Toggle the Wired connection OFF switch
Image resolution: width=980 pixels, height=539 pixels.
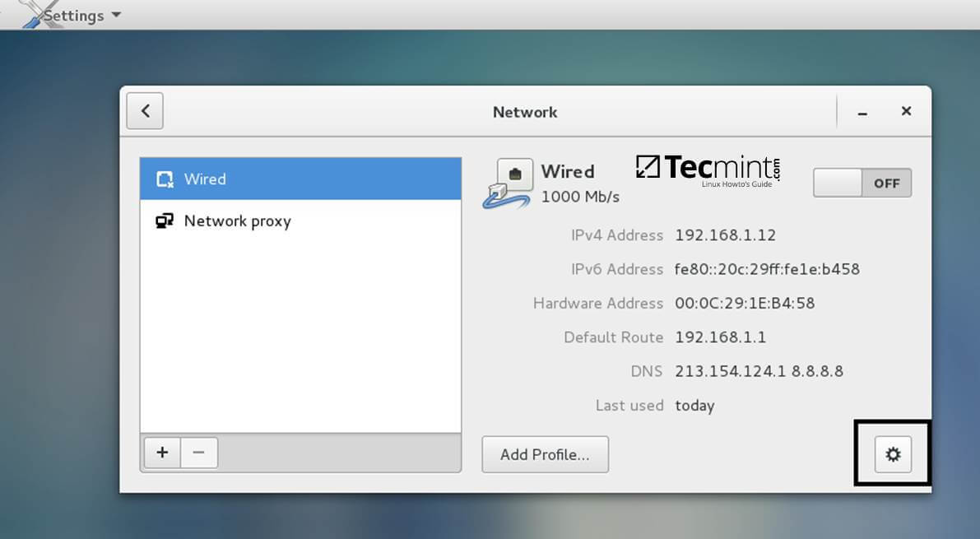point(862,183)
